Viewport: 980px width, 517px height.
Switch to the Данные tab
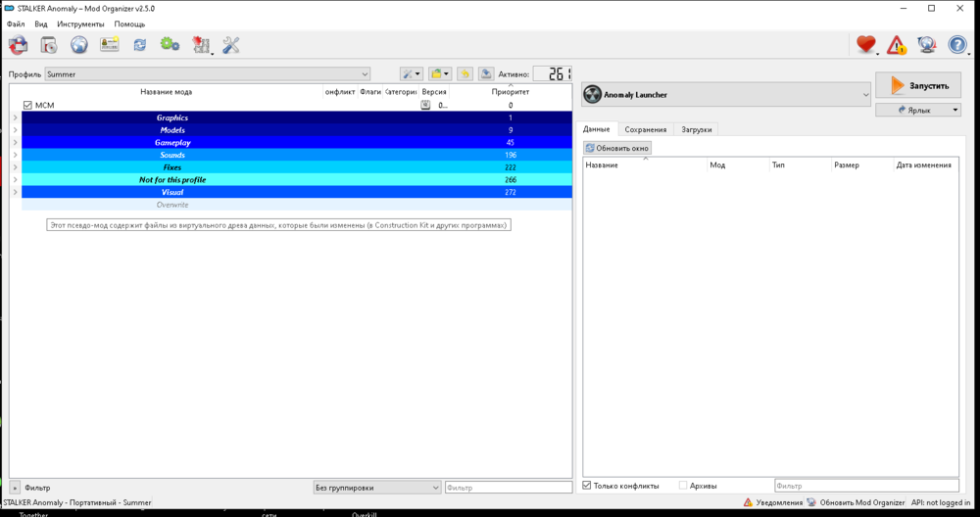pyautogui.click(x=597, y=129)
